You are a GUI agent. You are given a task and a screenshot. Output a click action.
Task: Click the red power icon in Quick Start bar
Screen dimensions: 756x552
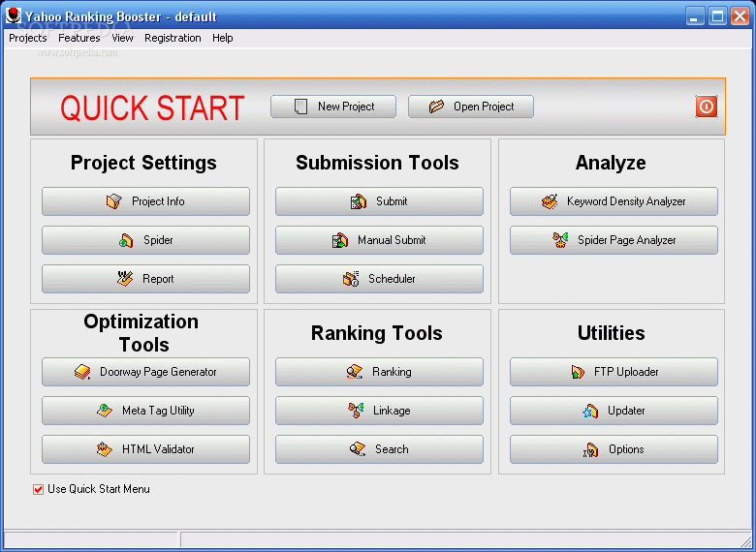(706, 107)
